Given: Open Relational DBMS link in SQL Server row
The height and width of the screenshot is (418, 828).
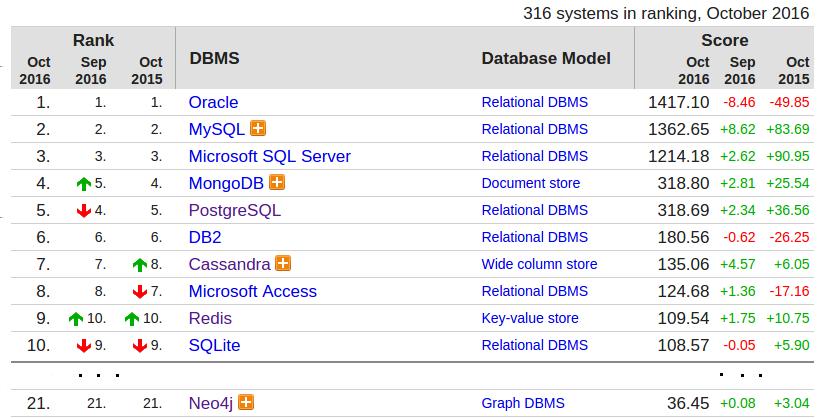Looking at the screenshot, I should [534, 156].
